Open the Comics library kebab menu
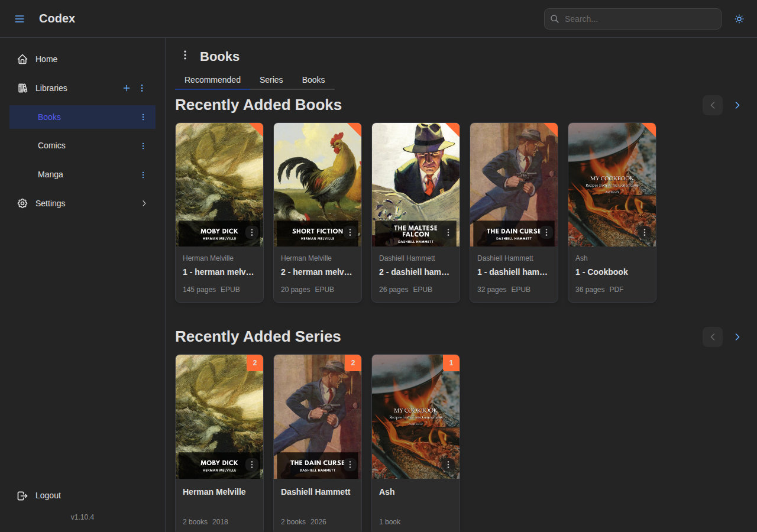 pos(143,145)
